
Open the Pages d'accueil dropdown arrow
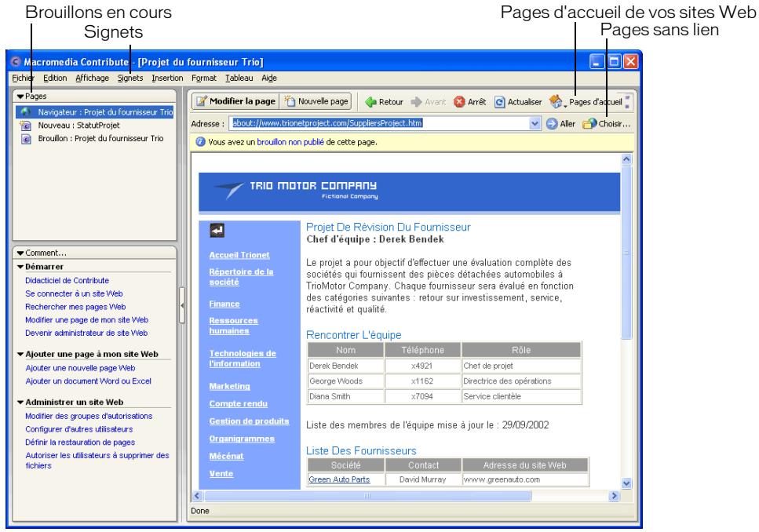pos(565,105)
